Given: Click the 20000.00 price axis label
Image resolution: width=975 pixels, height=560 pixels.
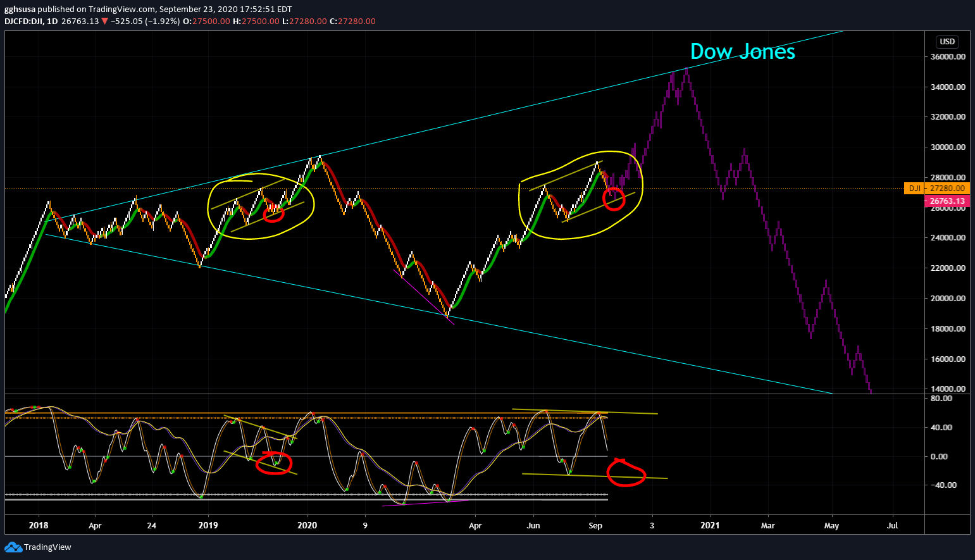Looking at the screenshot, I should pos(947,299).
